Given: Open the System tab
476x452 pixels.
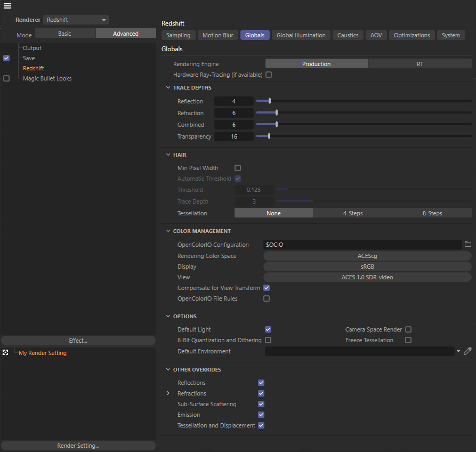Looking at the screenshot, I should (451, 35).
